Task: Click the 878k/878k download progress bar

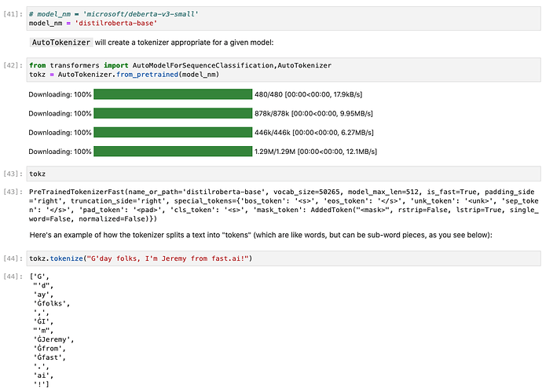Action: pyautogui.click(x=172, y=113)
